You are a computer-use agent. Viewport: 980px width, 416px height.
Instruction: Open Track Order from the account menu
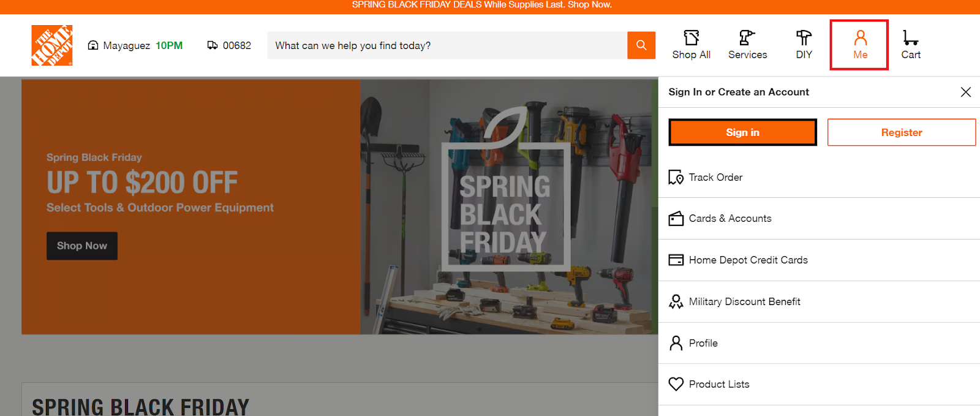(x=715, y=177)
